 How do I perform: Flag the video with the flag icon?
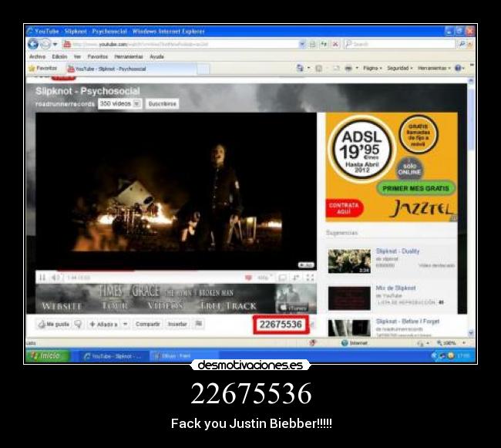tap(199, 325)
